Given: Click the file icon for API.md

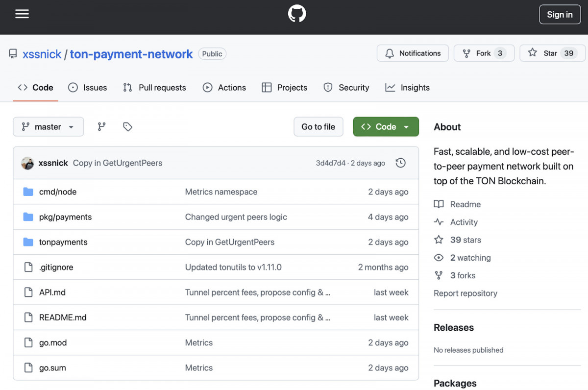Looking at the screenshot, I should 28,292.
